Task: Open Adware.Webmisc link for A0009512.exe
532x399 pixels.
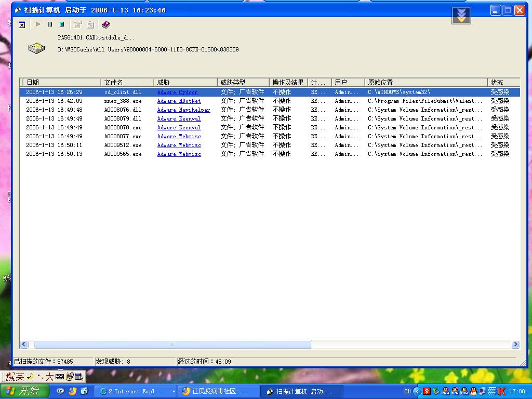Action: 179,145
